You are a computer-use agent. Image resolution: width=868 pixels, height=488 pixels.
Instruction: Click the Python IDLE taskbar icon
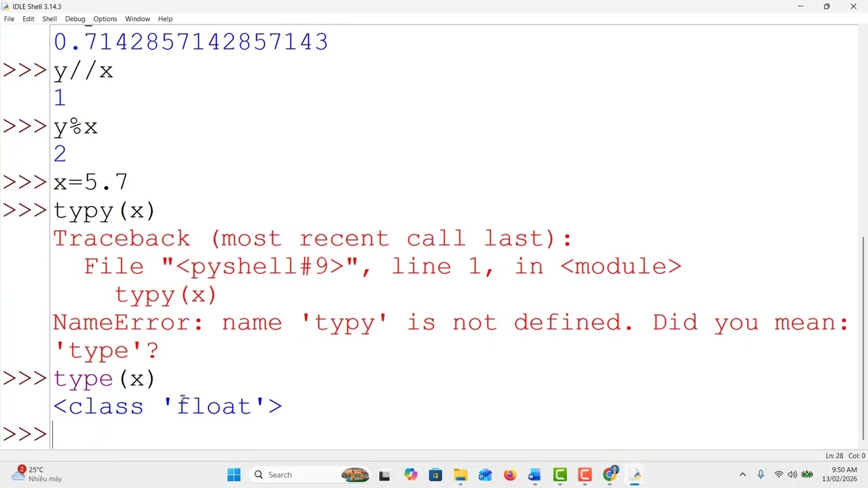pyautogui.click(x=635, y=474)
